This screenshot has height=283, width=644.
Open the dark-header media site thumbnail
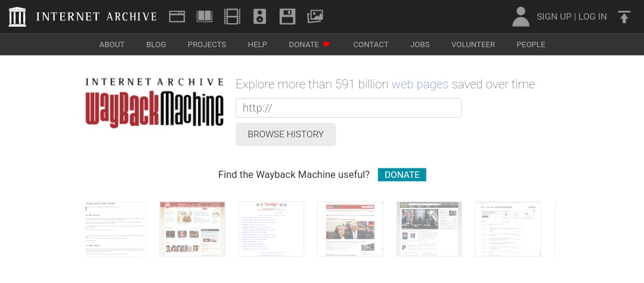pos(429,229)
